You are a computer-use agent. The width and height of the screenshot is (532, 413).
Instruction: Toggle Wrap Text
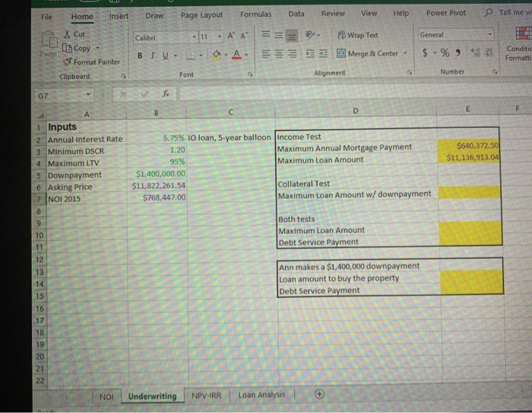(358, 35)
